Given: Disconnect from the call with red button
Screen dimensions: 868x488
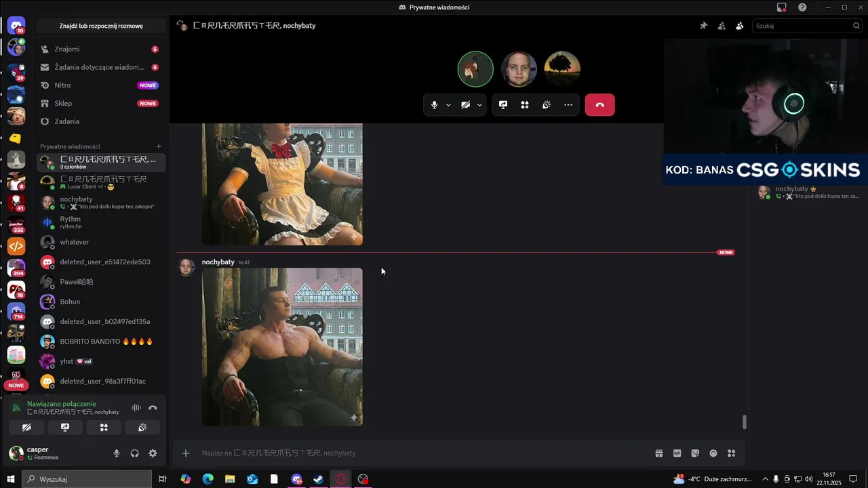Looking at the screenshot, I should (599, 105).
